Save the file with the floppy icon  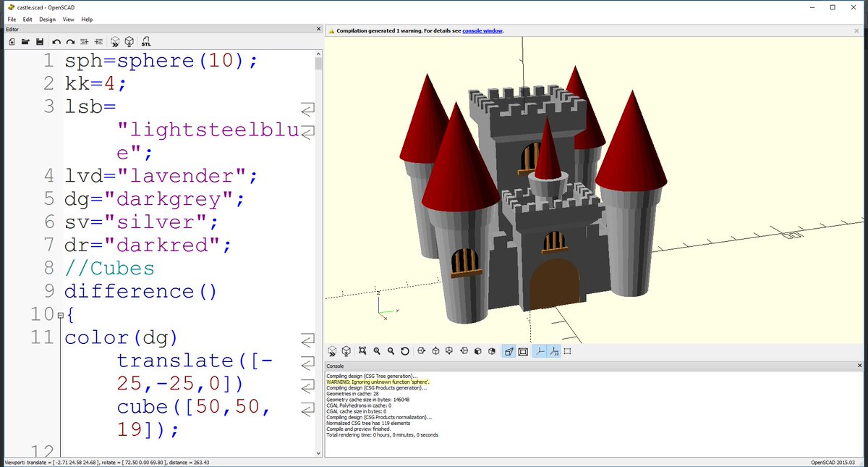40,42
